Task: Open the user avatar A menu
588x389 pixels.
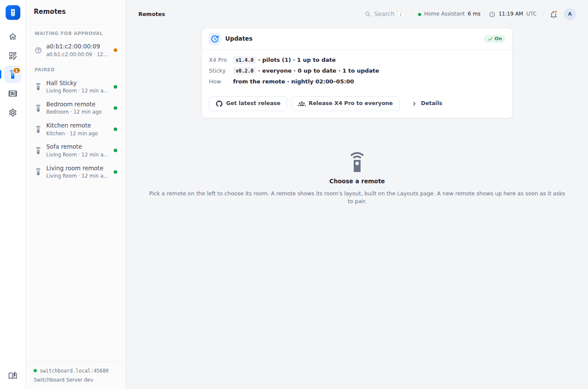Action: click(570, 14)
